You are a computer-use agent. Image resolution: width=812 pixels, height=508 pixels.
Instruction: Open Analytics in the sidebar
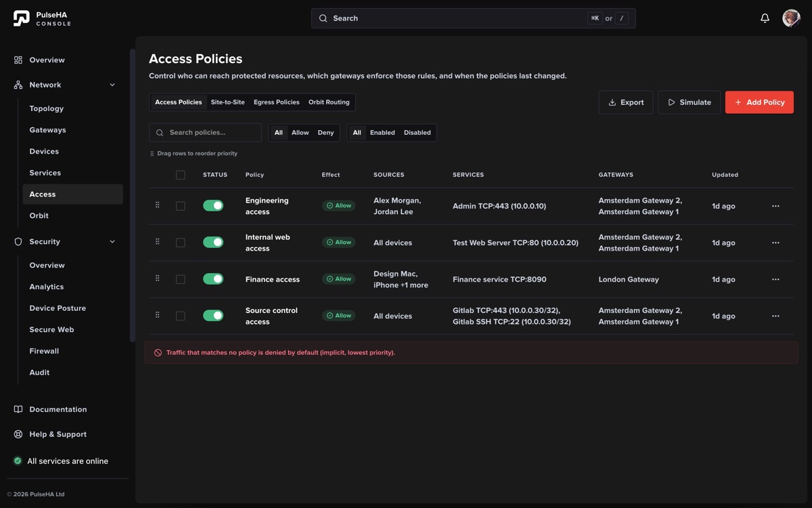[72, 287]
